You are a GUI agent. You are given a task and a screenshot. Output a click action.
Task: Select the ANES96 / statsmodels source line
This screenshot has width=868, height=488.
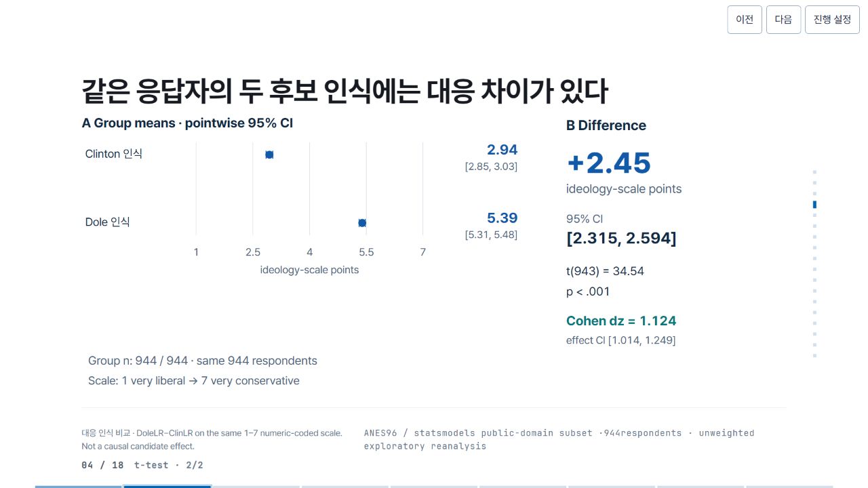pyautogui.click(x=559, y=439)
